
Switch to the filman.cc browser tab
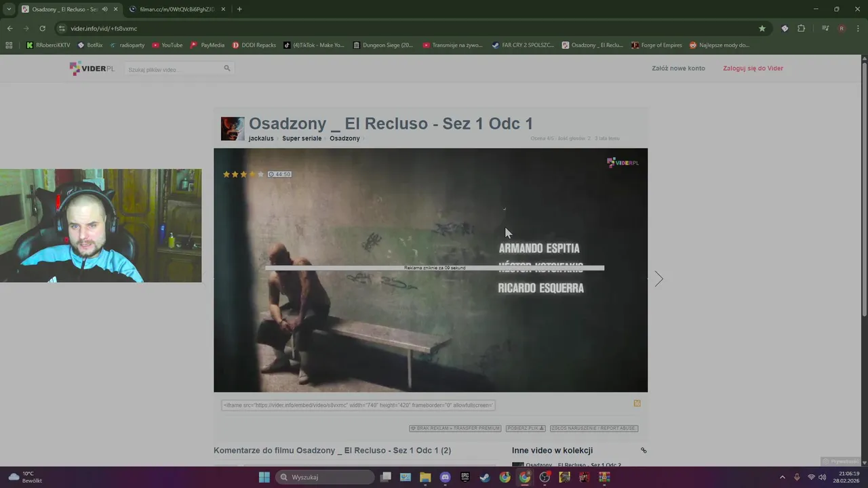point(177,9)
